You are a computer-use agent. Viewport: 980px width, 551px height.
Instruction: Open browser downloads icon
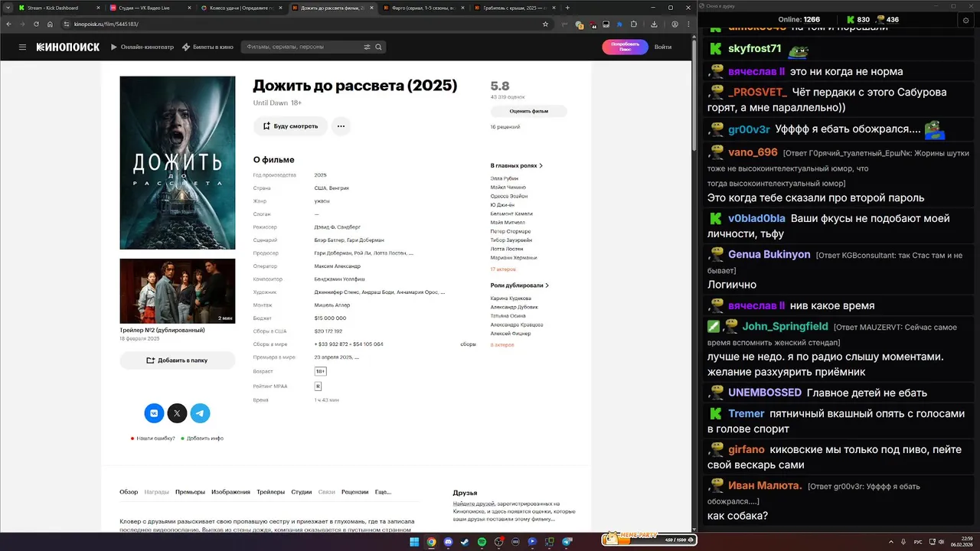pyautogui.click(x=654, y=24)
